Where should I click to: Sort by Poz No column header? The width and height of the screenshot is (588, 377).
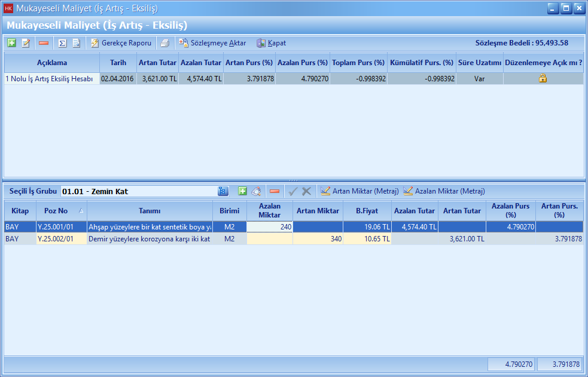(x=56, y=211)
